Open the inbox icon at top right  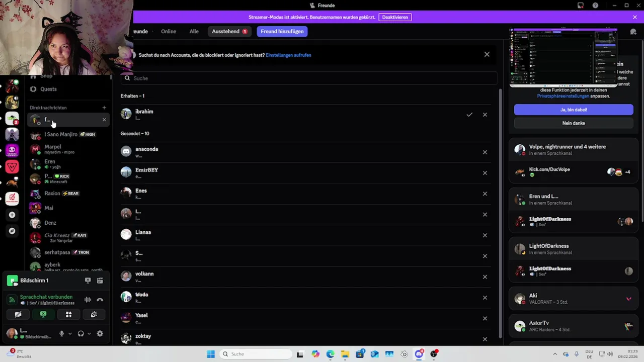tap(581, 6)
